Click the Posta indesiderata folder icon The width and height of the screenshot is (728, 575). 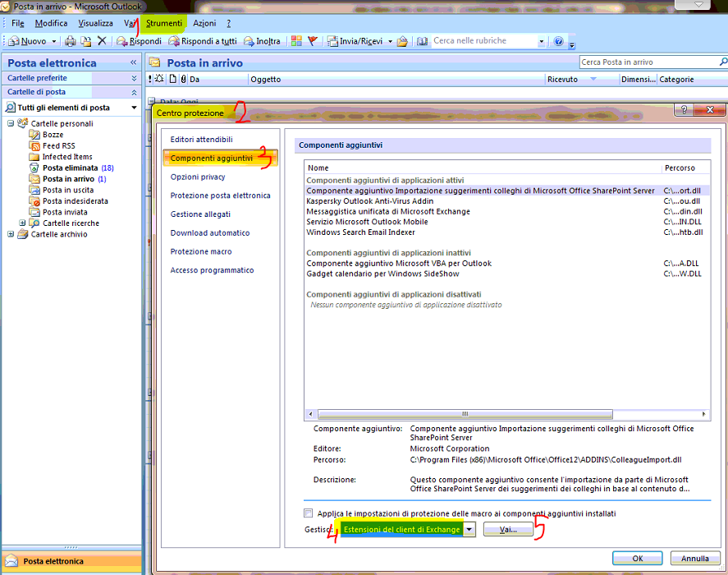point(34,201)
